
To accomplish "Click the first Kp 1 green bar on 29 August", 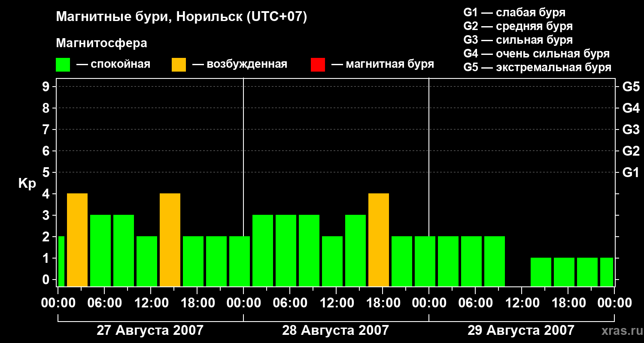I will pyautogui.click(x=541, y=272).
